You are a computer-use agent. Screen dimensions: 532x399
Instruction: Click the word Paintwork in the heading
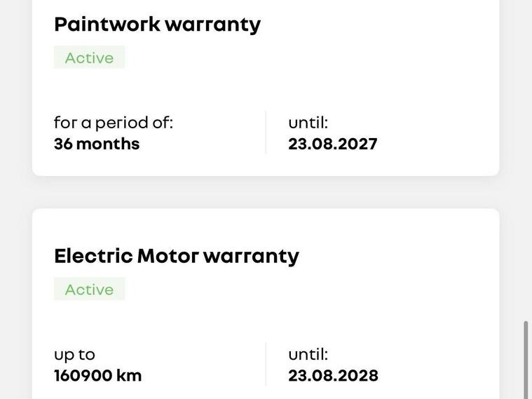[x=107, y=25]
